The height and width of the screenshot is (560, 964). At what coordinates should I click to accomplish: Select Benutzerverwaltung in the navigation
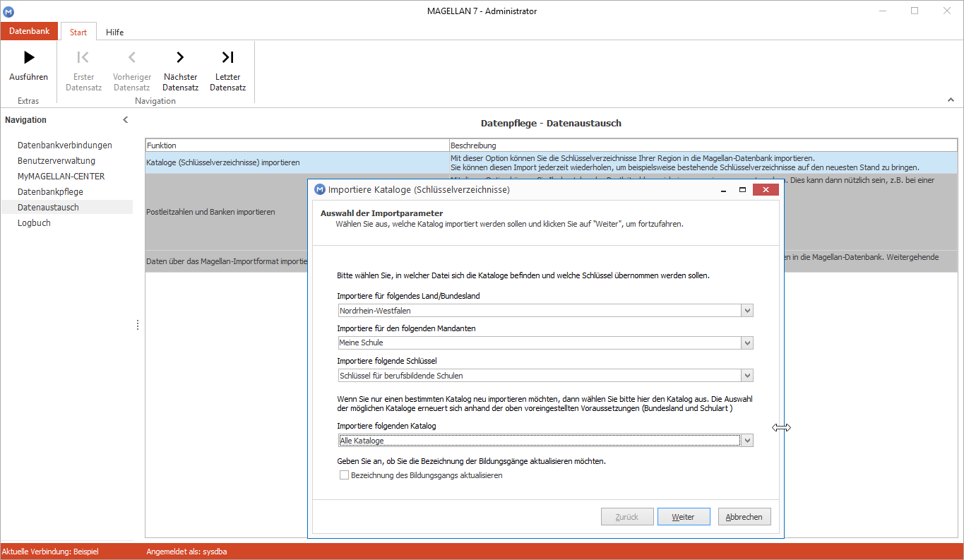pos(56,160)
